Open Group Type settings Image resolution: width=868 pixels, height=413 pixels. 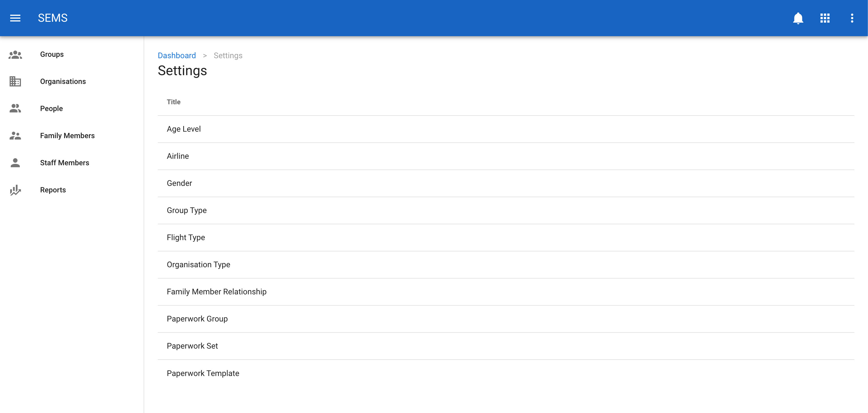186,210
